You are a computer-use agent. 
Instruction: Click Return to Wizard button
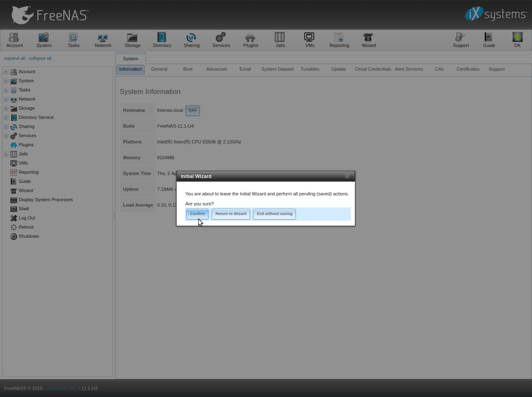[x=231, y=213]
